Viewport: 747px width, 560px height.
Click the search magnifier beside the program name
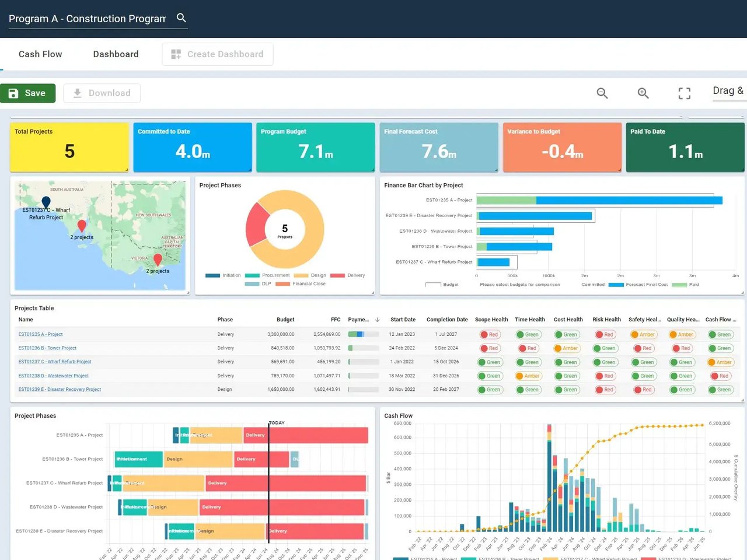(181, 18)
